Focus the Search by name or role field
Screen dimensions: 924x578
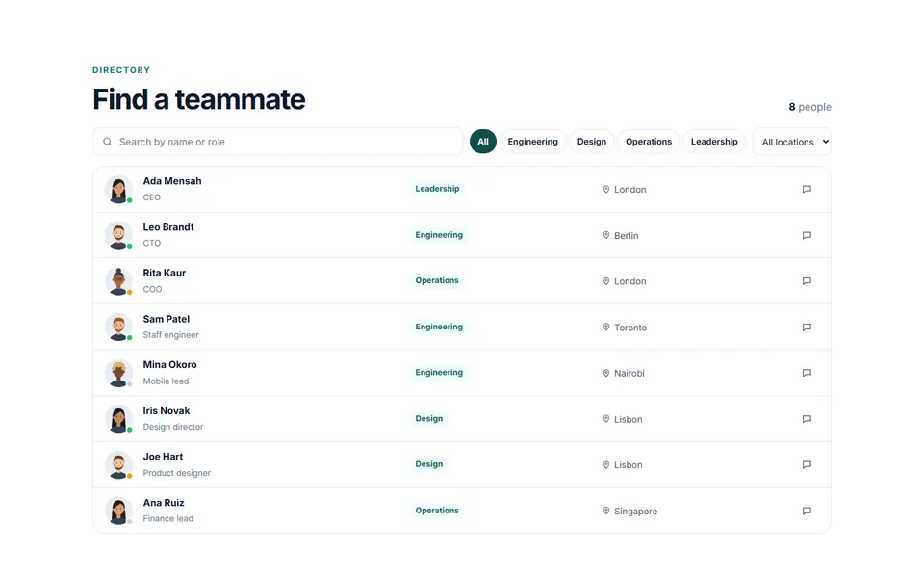click(x=278, y=142)
